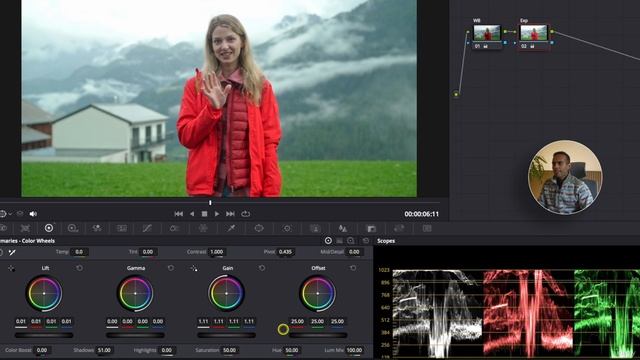Screen dimensions: 640x360
Task: Pick black point with the Lift picker
Action: coord(11,268)
